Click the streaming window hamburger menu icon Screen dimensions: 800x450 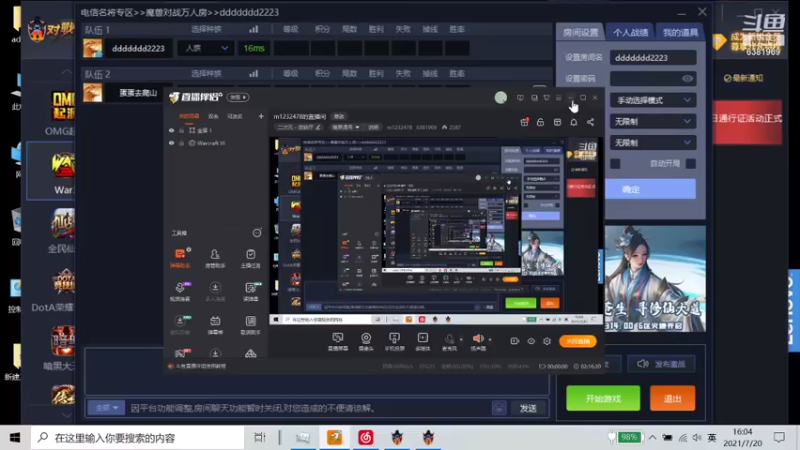[559, 97]
